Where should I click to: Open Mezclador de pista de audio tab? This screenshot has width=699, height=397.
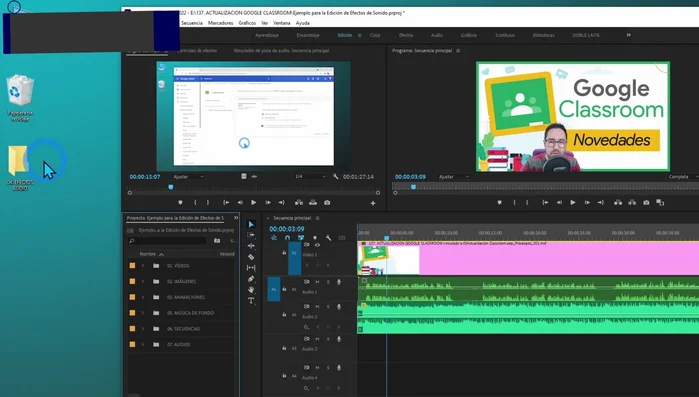coord(281,51)
